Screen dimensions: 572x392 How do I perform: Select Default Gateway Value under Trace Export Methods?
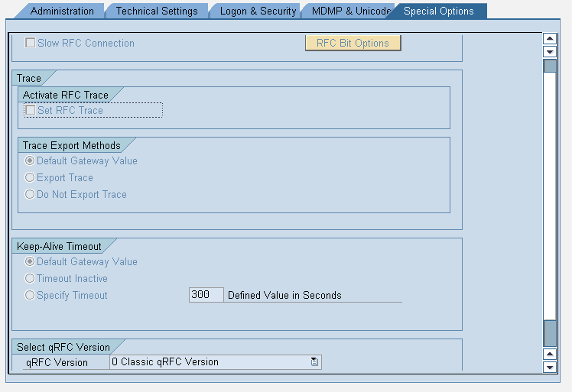[30, 161]
